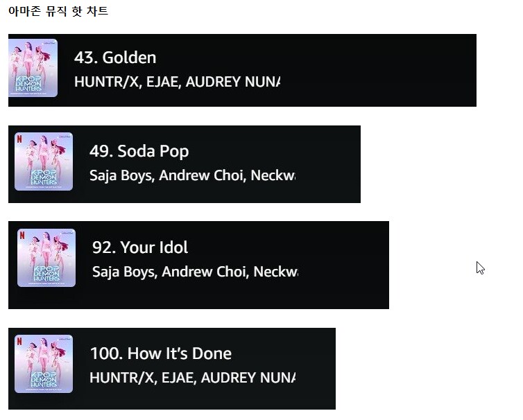Select the Your Idol album cover image
Image resolution: width=523 pixels, height=420 pixels.
point(46,258)
